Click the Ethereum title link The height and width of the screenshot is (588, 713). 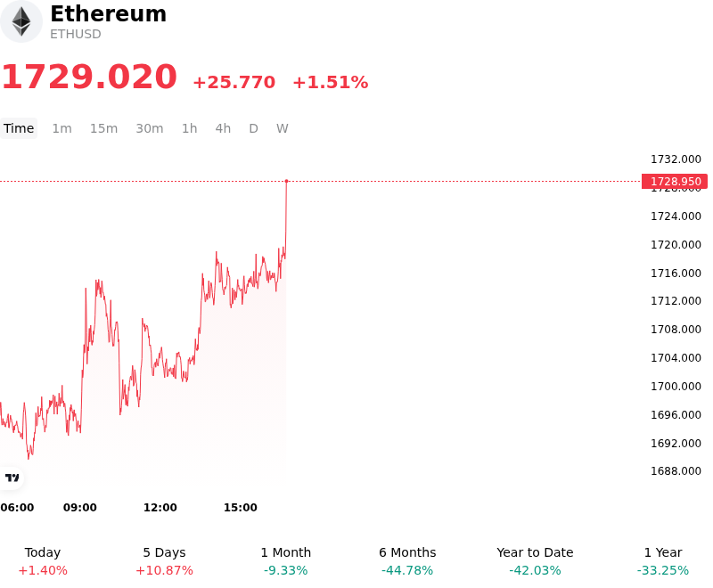click(108, 13)
